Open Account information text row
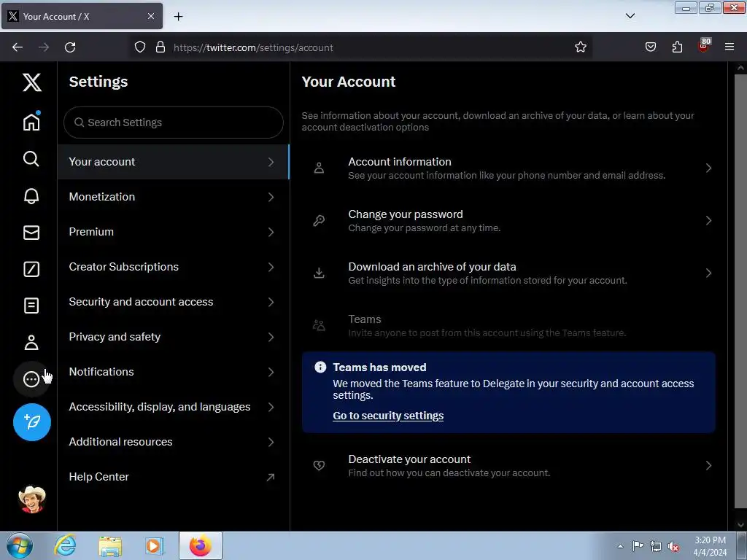This screenshot has height=560, width=747. click(508, 168)
